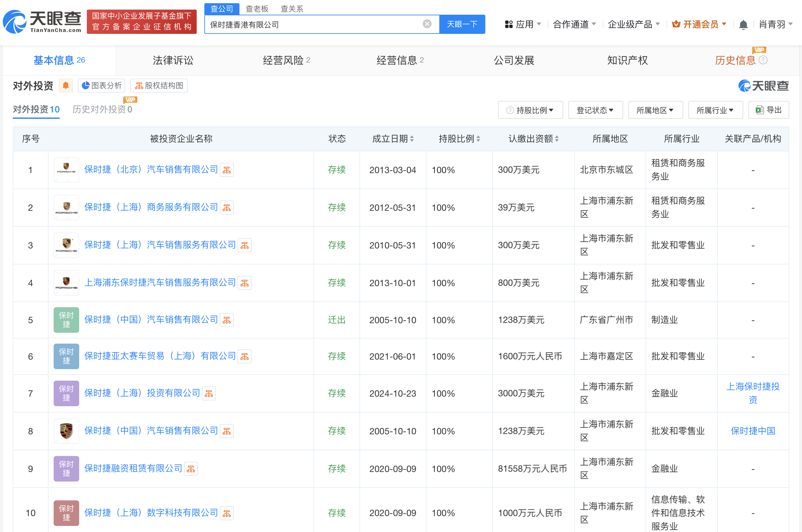The width and height of the screenshot is (802, 532).
Task: Open equity chart icon for 保时捷融资租赁有限公司
Action: [191, 469]
